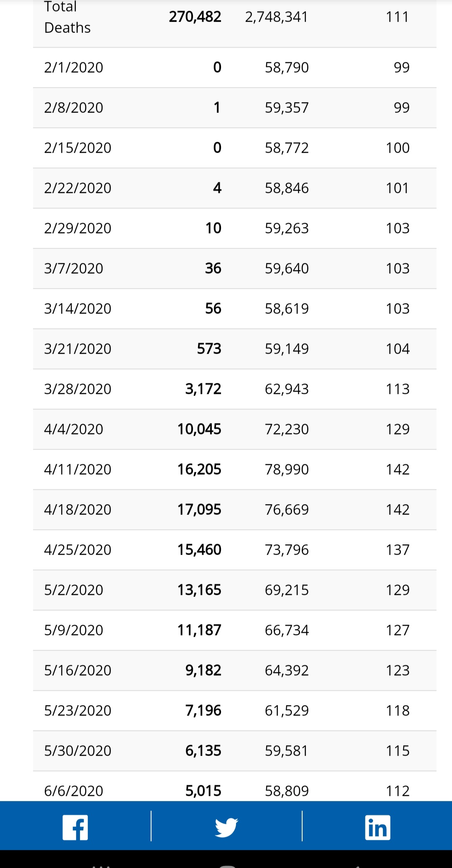
Task: Share the page on LinkedIn
Action: pyautogui.click(x=378, y=827)
